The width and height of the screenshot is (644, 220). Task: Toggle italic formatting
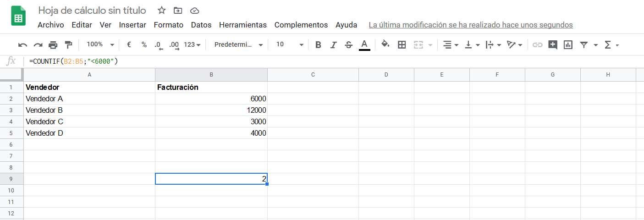334,45
